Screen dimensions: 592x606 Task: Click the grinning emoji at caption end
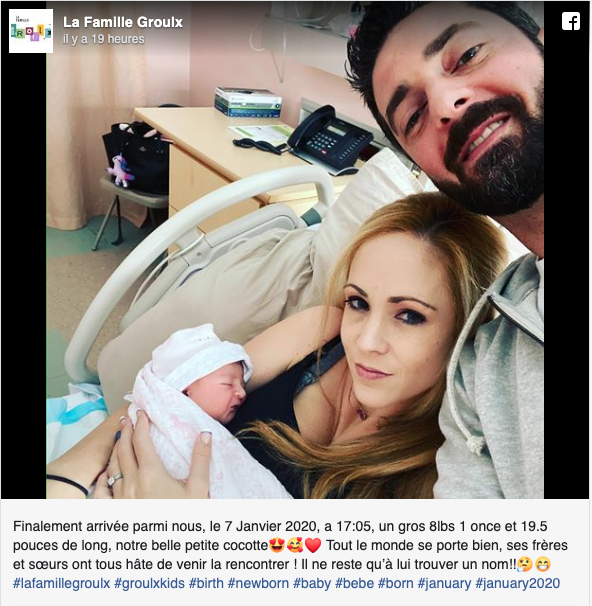(x=542, y=565)
